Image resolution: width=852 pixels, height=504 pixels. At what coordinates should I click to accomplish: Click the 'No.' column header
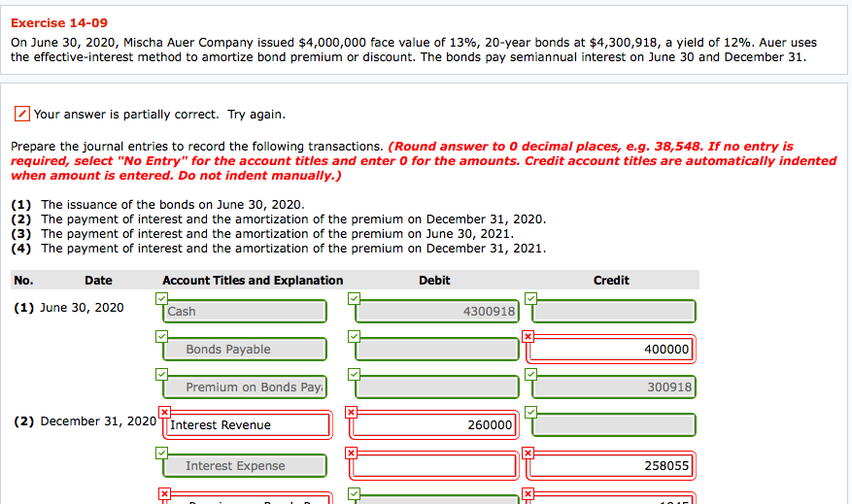click(23, 281)
